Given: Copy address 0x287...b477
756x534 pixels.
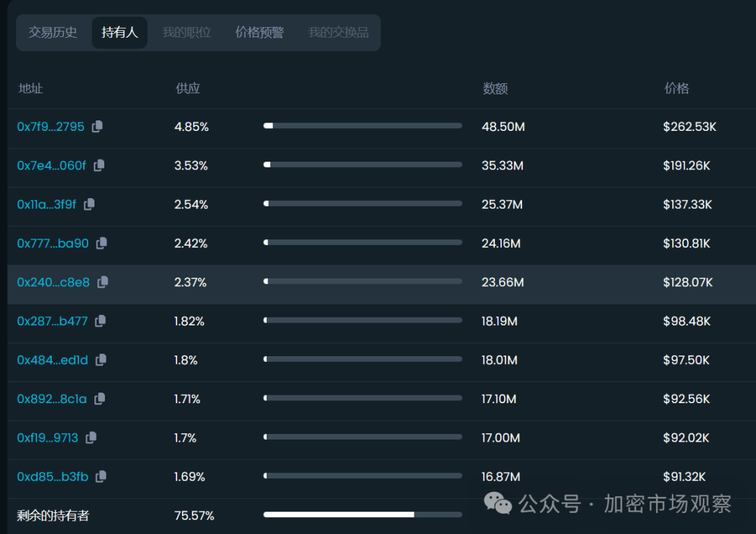Looking at the screenshot, I should coord(100,321).
